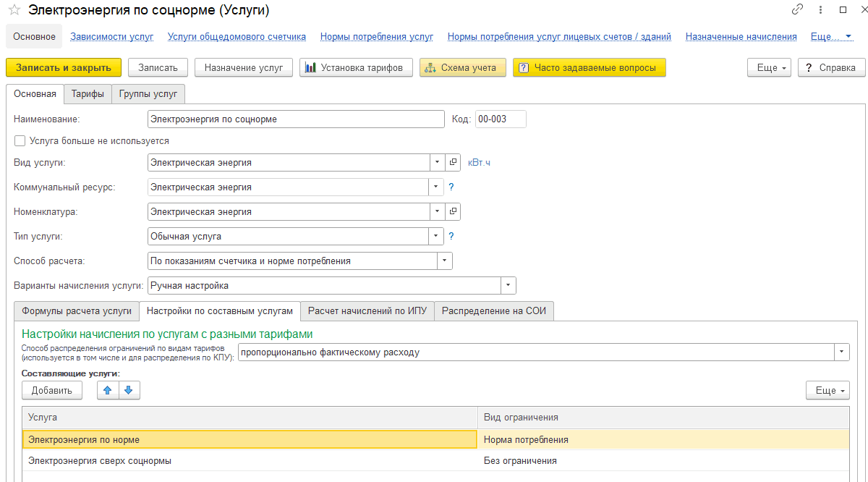
Task: Open the Расчет начислений по ИПУ tab
Action: point(367,311)
